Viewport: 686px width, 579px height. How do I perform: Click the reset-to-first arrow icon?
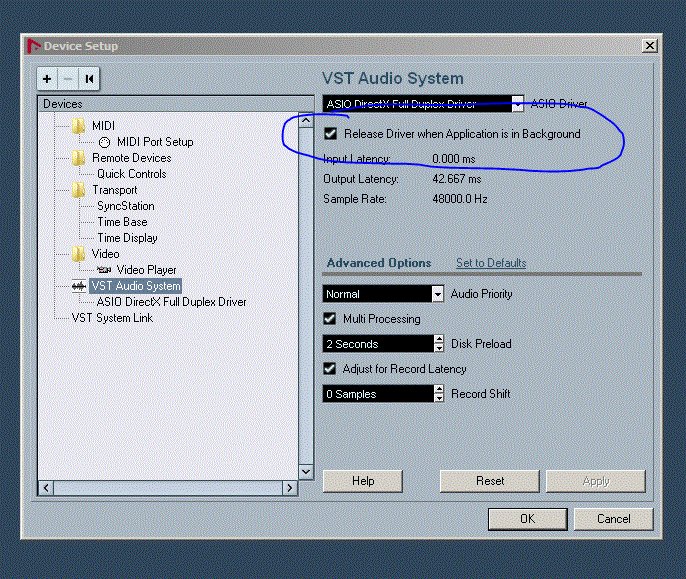(89, 78)
